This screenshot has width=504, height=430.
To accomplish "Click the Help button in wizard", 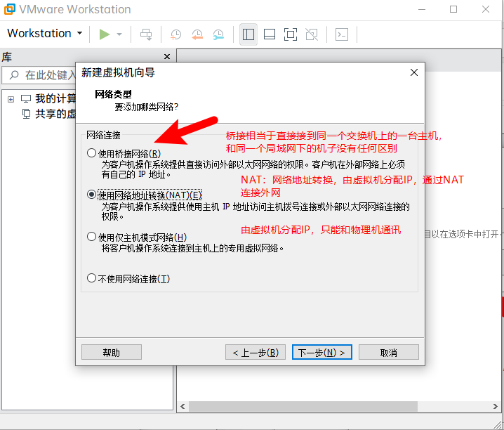I will click(x=112, y=352).
